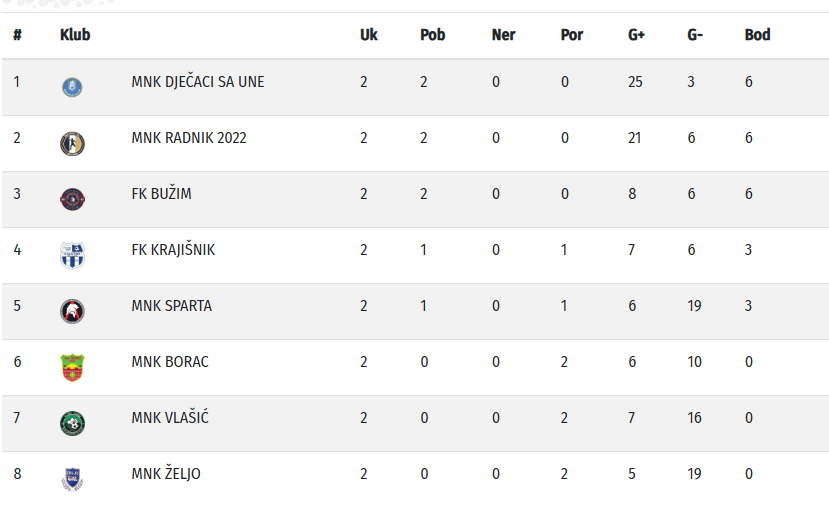The width and height of the screenshot is (829, 511).
Task: Open the MNK DJEČACI SA UNE team link
Action: tap(198, 82)
